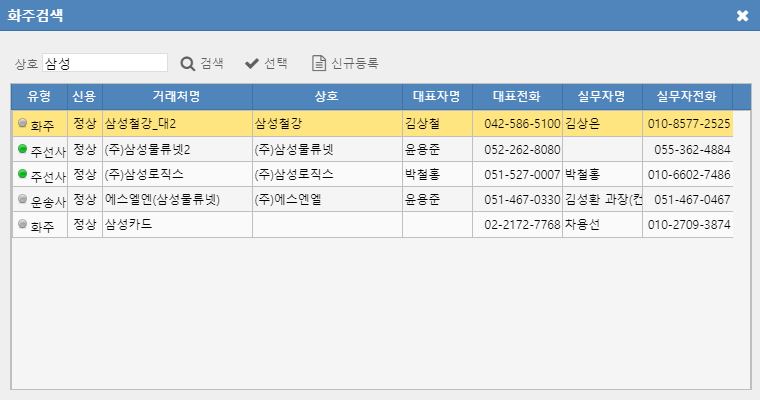Screen dimensions: 760x400
Task: Select the (주)삼성로직스 client name cell
Action: click(177, 174)
